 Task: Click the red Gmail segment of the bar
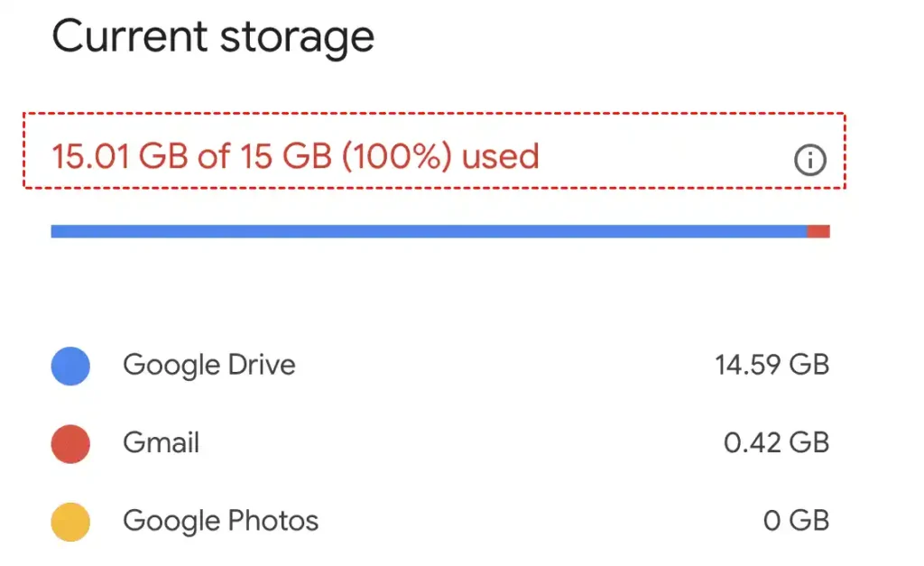point(819,230)
